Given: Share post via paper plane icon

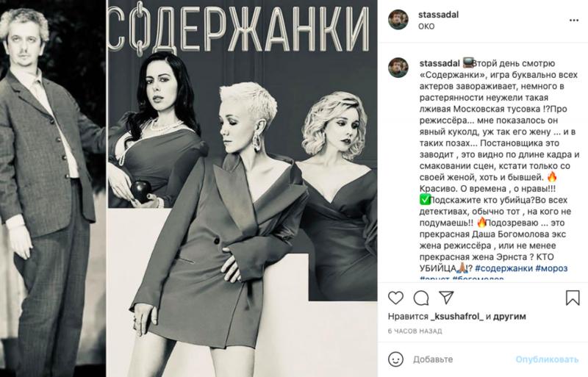Looking at the screenshot, I should (x=447, y=298).
